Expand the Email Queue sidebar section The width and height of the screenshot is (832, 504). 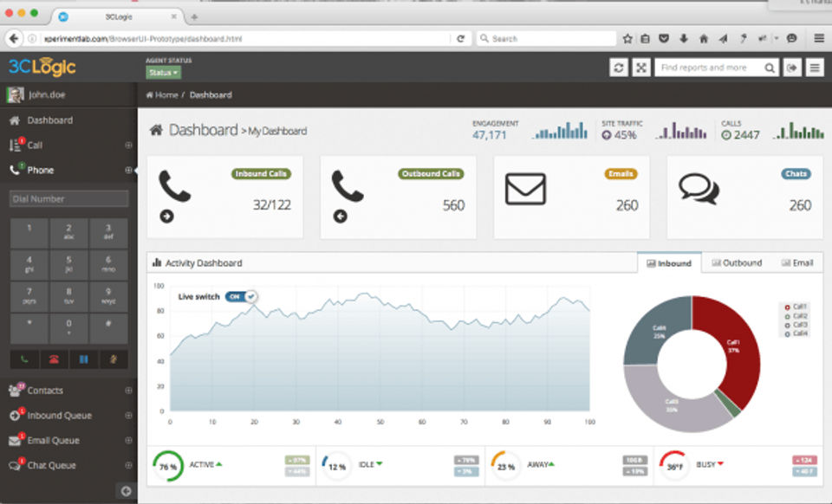[128, 441]
